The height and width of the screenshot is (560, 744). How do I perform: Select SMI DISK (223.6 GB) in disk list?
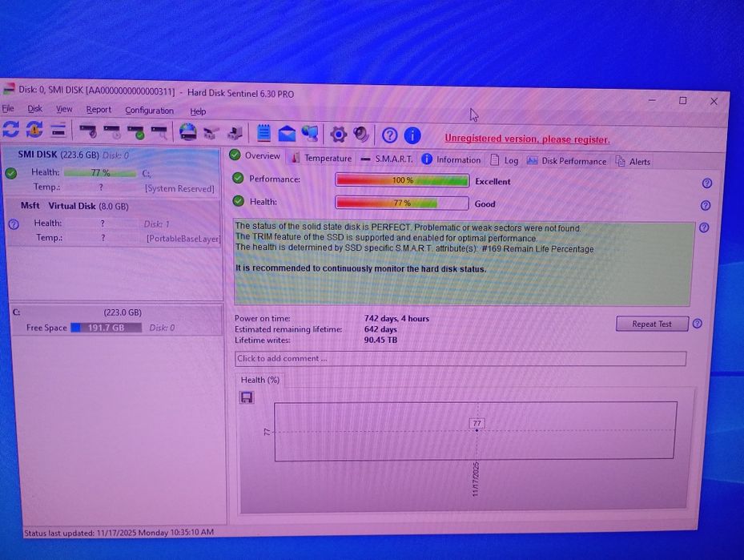point(111,171)
